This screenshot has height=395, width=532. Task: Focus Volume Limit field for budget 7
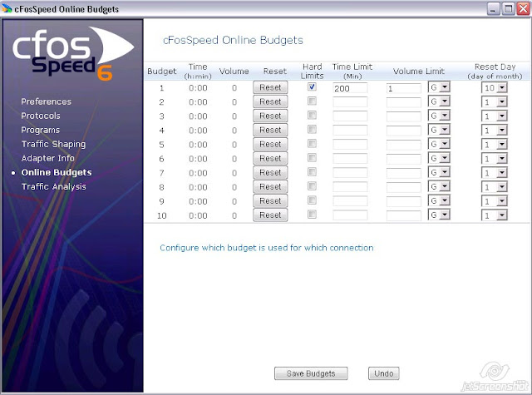(x=404, y=174)
